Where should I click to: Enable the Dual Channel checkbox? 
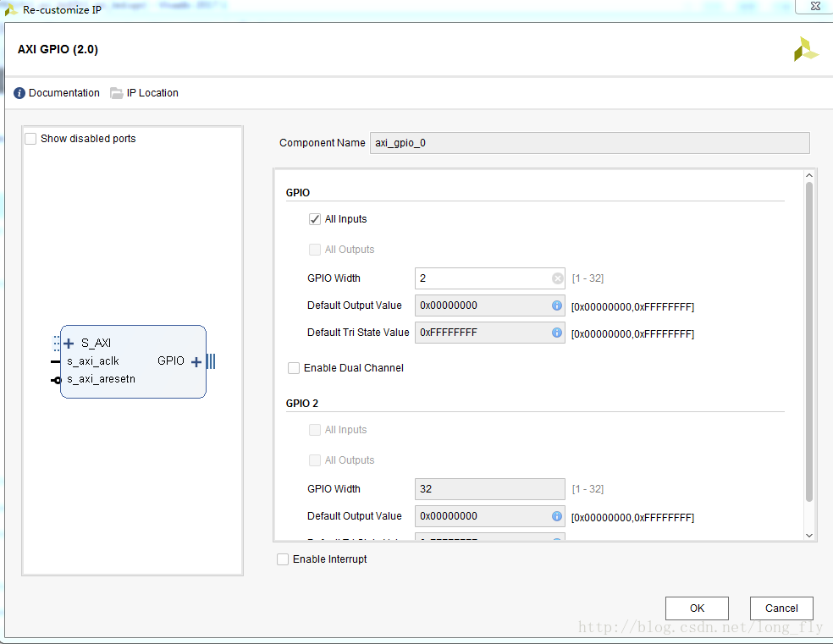pos(293,368)
